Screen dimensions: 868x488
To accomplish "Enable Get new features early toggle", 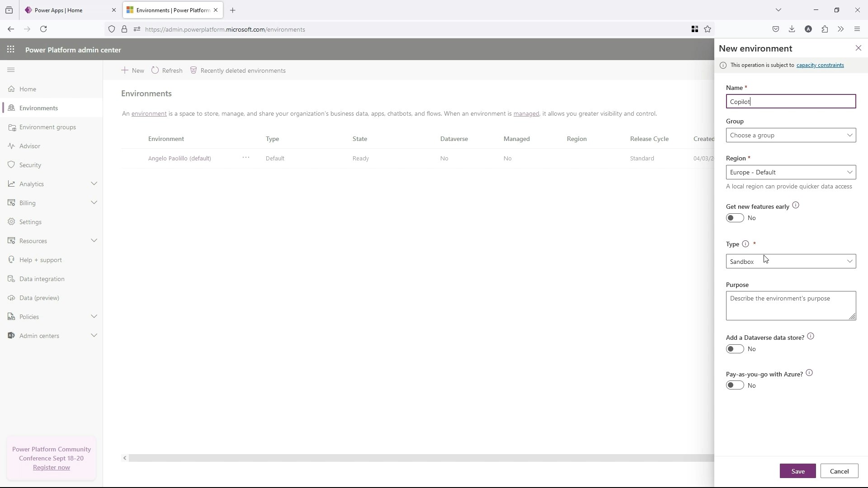I will 735,218.
